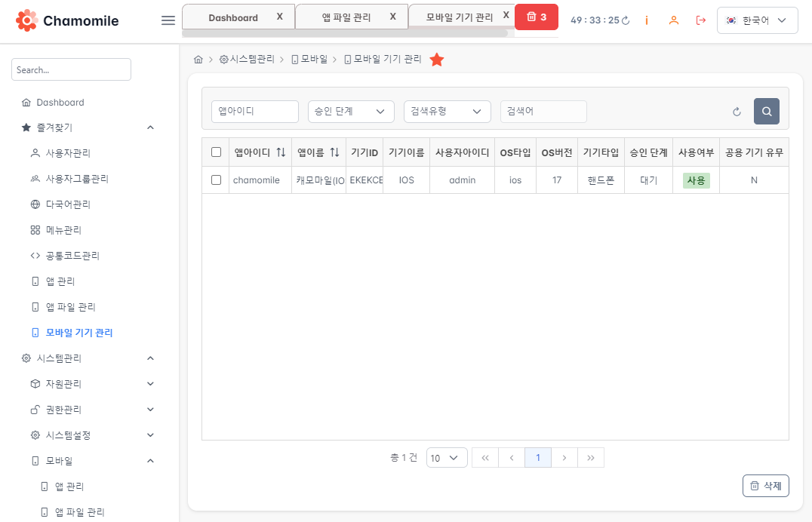The image size is (812, 522).
Task: Open the 승인 단계 dropdown
Action: (350, 110)
